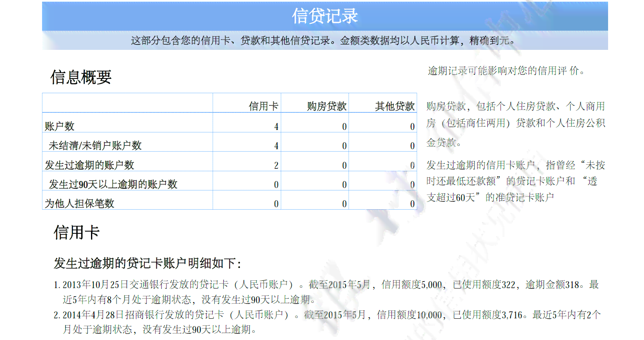The image size is (644, 340).
Task: Select the large 信用卡 section heading
Action: [x=77, y=233]
